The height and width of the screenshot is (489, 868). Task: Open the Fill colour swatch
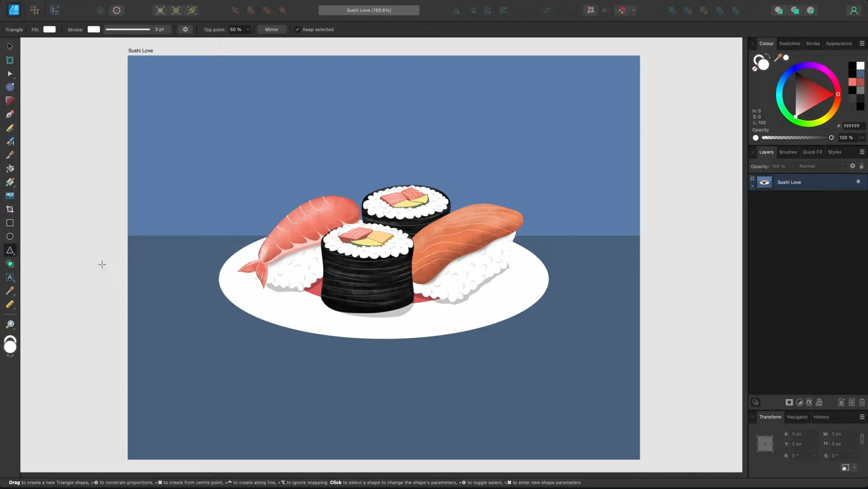[x=49, y=29]
